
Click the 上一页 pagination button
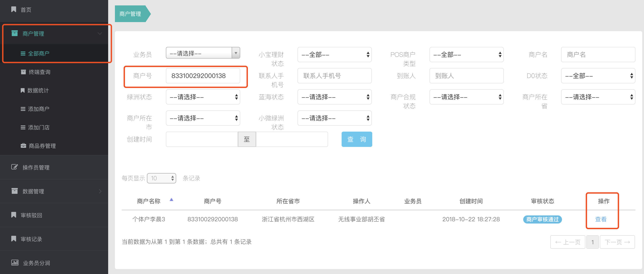pos(568,242)
